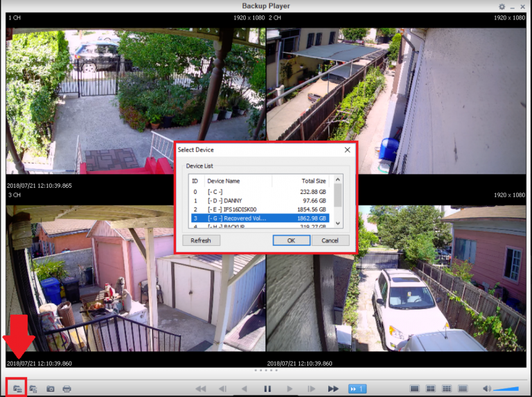Minimize the Backup Player window
Image resolution: width=532 pixels, height=397 pixels.
[513, 7]
